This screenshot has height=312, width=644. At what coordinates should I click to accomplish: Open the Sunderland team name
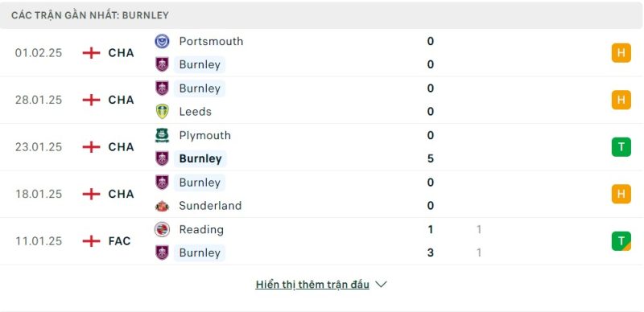click(x=210, y=206)
